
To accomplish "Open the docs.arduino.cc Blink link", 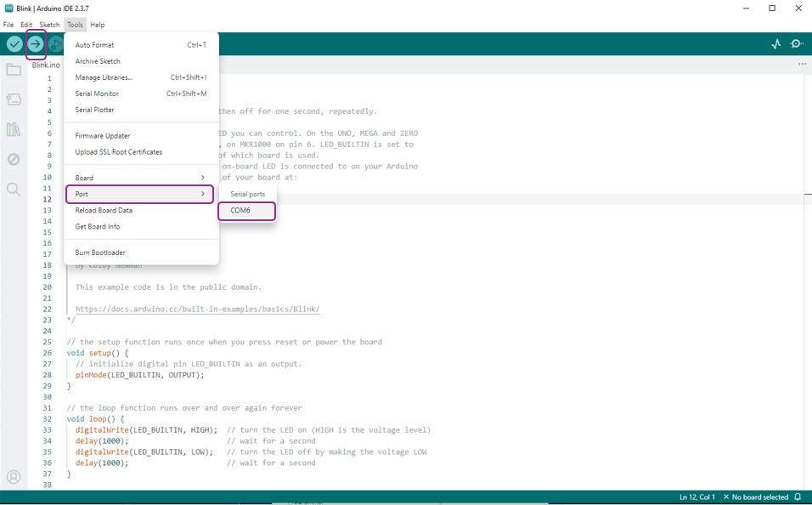I will click(197, 309).
